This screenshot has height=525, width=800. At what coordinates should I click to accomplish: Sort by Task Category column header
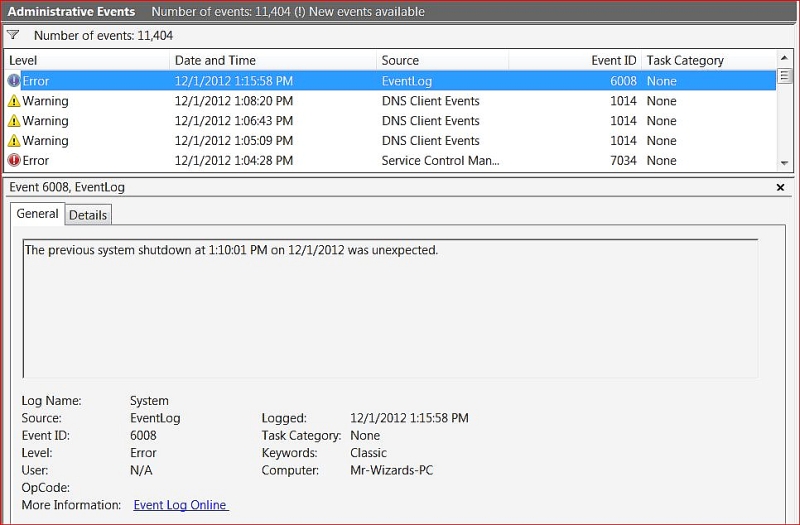(708, 60)
